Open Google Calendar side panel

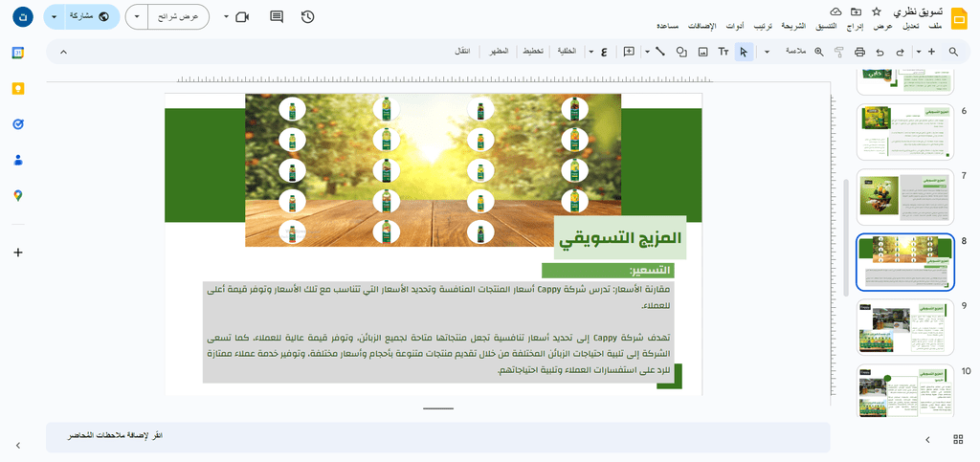18,53
